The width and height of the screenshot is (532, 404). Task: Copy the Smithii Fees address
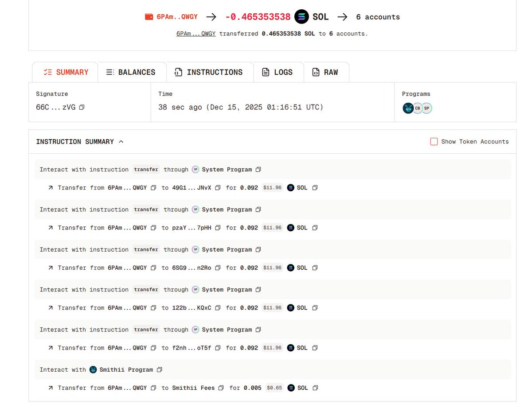(x=221, y=388)
